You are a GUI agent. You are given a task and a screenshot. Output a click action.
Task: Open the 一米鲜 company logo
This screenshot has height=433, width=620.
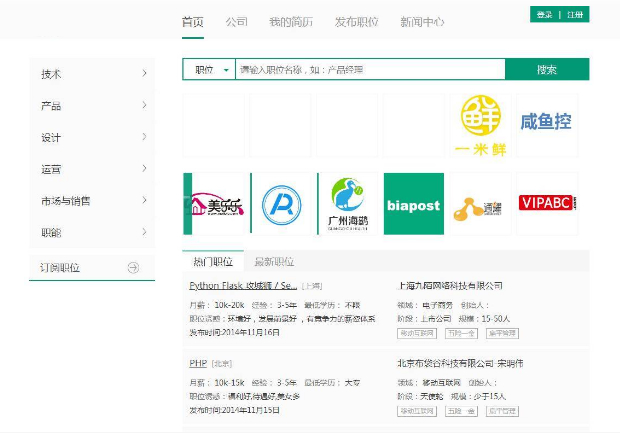click(480, 125)
